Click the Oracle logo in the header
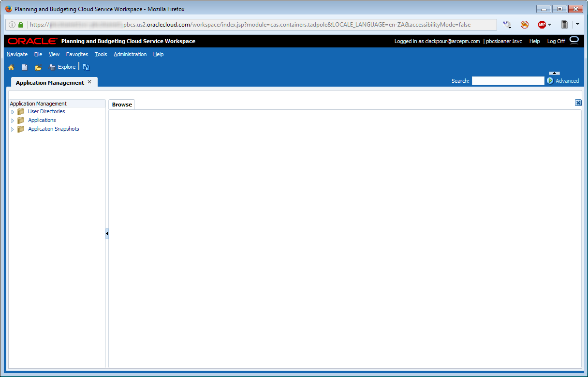This screenshot has height=377, width=588. point(32,41)
